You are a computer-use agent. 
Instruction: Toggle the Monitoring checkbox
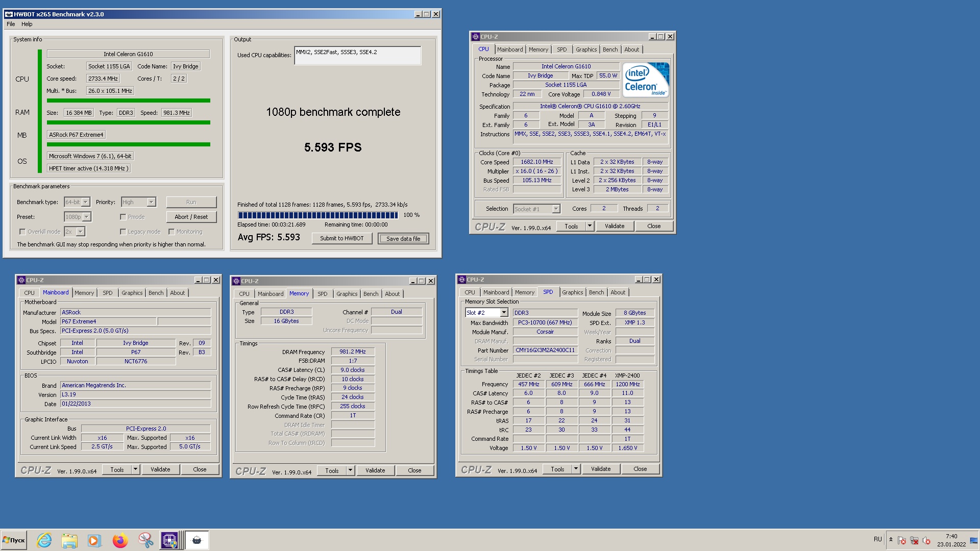pyautogui.click(x=171, y=232)
